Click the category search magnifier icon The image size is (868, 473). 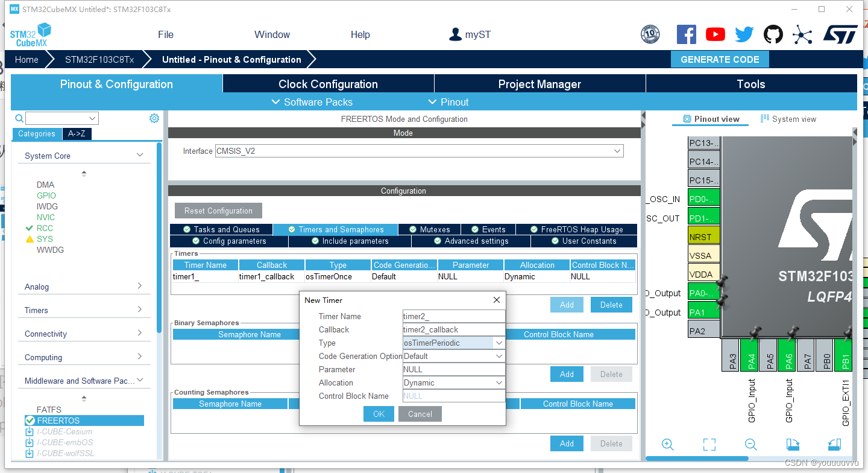pyautogui.click(x=19, y=118)
